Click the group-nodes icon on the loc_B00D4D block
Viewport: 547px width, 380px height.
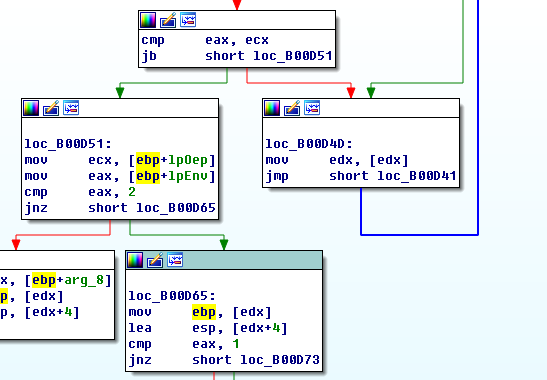click(x=312, y=108)
